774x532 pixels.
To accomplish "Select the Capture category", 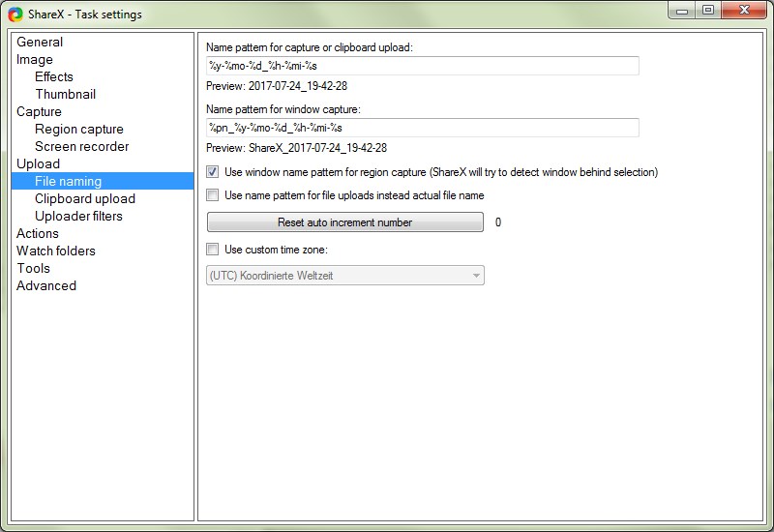I will (39, 111).
